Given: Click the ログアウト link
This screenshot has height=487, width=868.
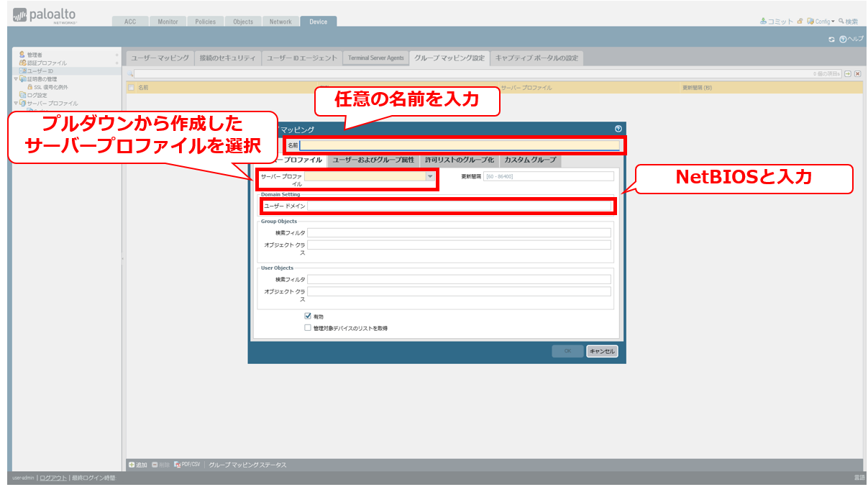Looking at the screenshot, I should [53, 478].
